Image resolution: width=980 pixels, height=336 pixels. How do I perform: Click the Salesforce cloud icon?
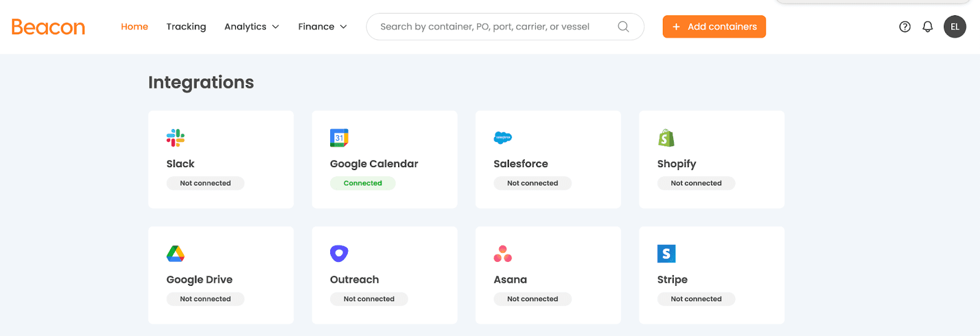(503, 138)
